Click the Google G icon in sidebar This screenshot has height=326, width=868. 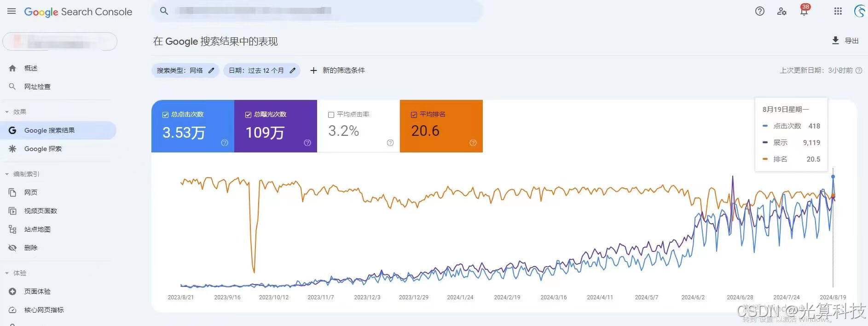point(12,130)
